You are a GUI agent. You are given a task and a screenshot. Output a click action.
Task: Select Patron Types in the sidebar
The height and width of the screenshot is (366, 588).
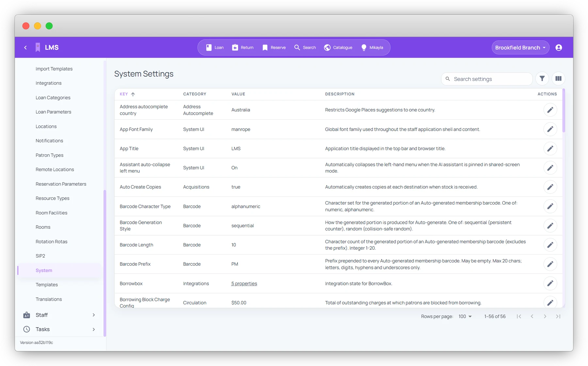pyautogui.click(x=49, y=155)
